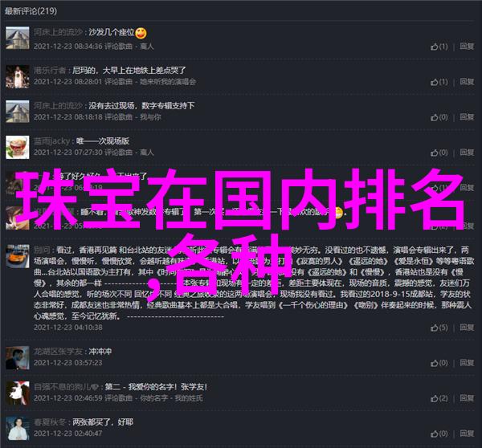Like the 冲冲冲 comment
482x448 pixels.
click(439, 363)
